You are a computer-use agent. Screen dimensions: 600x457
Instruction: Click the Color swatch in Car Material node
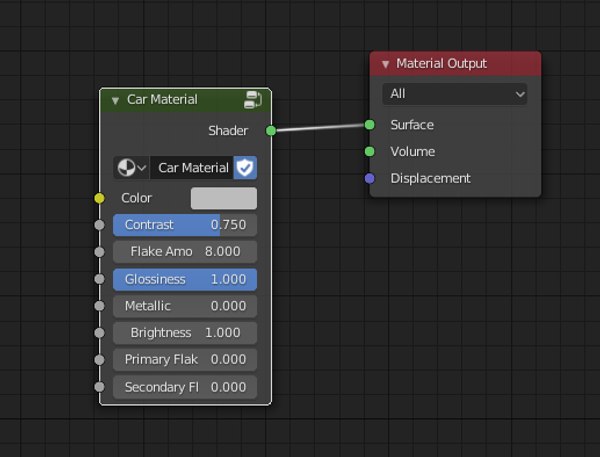[x=224, y=198]
